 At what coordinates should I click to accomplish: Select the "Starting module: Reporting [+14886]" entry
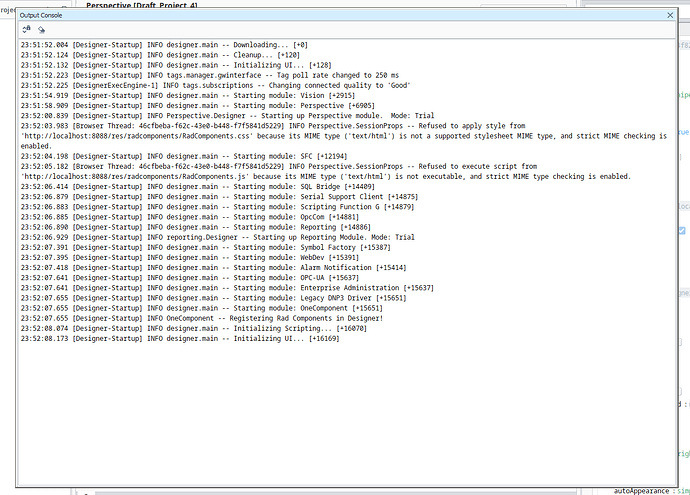point(196,227)
